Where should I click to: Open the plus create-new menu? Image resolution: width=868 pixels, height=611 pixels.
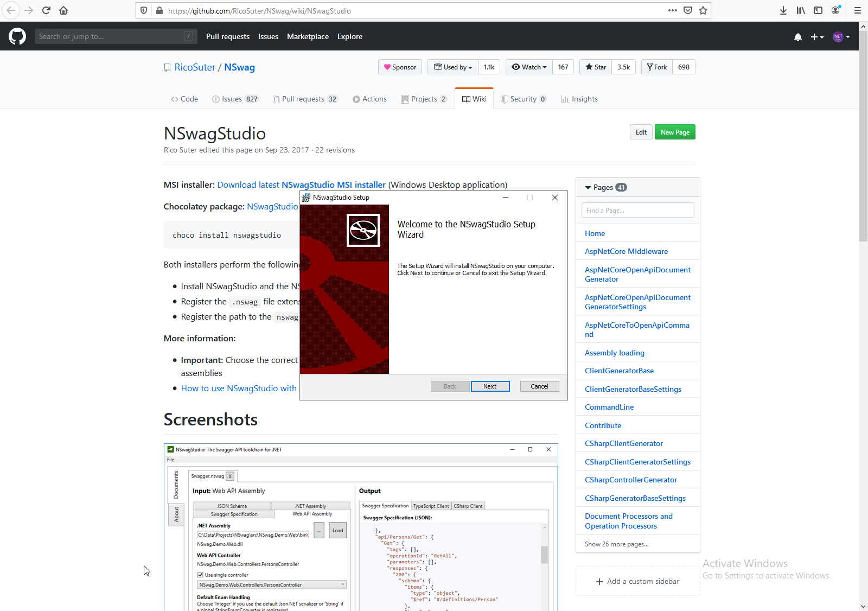[x=817, y=37]
